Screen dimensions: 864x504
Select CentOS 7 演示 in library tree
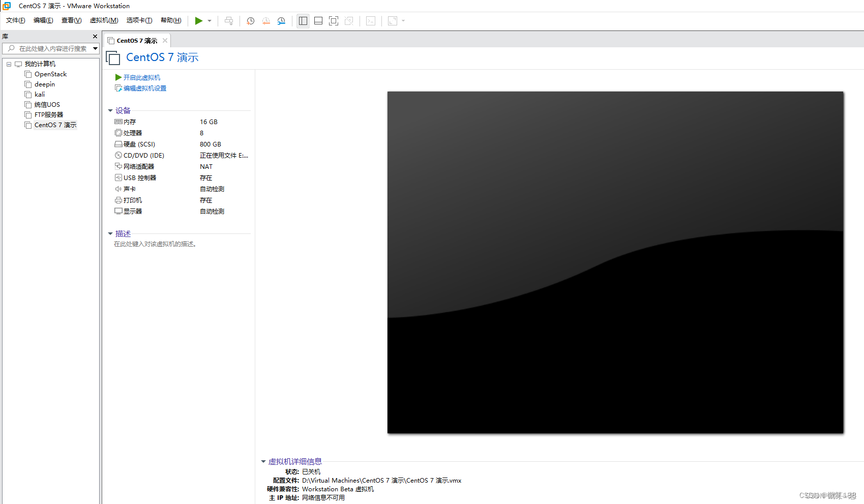55,125
